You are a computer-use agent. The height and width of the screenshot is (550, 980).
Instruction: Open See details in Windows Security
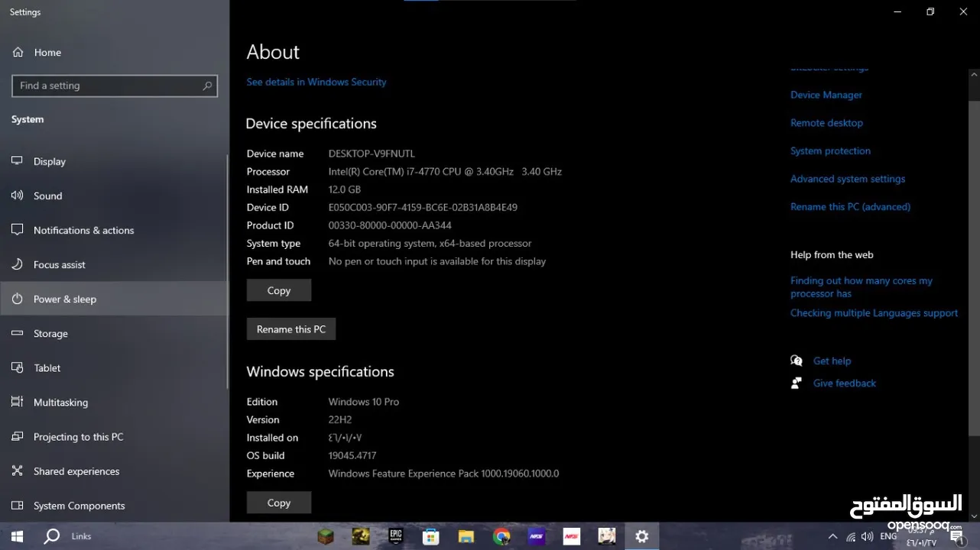coord(316,82)
